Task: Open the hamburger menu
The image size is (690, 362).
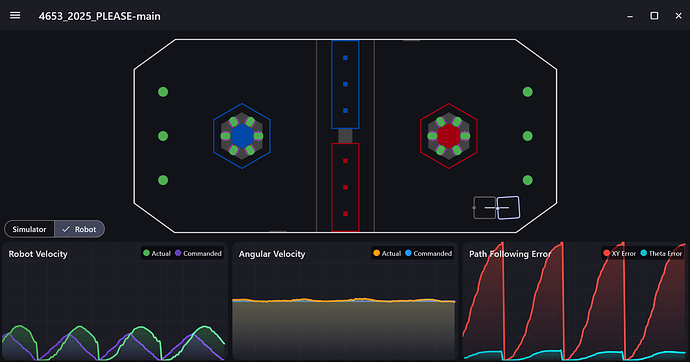Action: click(15, 16)
